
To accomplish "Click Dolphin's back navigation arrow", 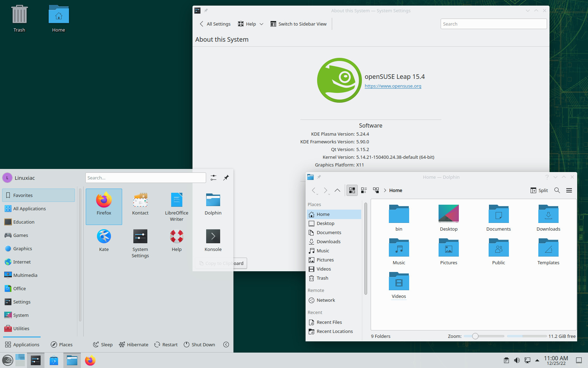I will coord(314,190).
